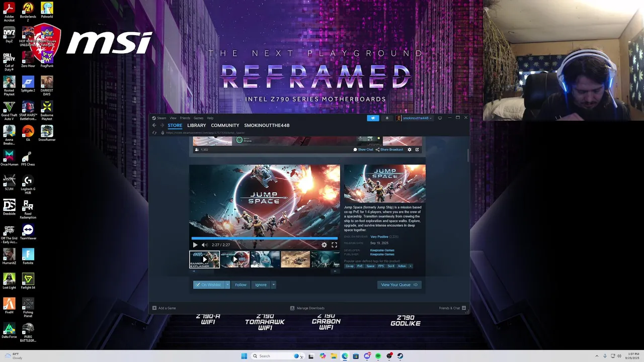Click the Co-op tag

click(x=350, y=266)
